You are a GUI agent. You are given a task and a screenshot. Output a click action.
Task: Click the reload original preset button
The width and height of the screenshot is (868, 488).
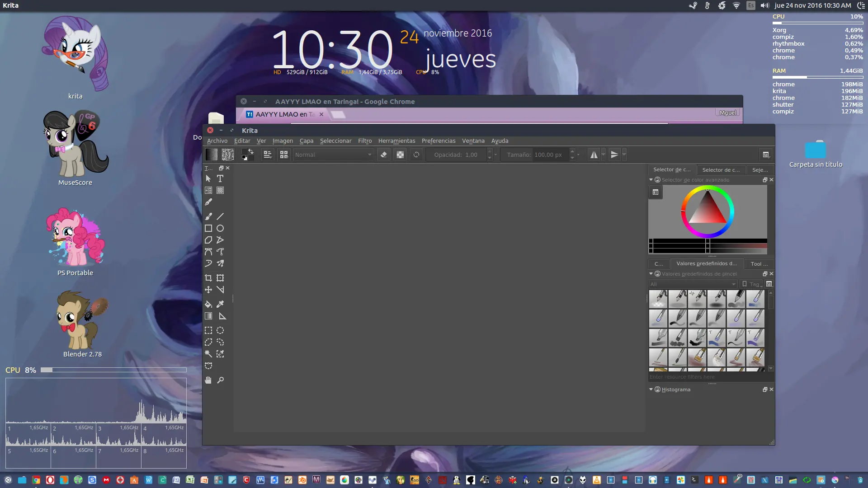tap(416, 155)
